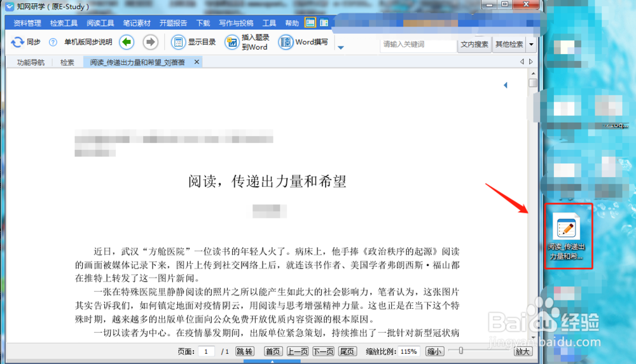Viewport: 636px width, 364px height.
Task: Click the page number input field
Action: coord(207,351)
